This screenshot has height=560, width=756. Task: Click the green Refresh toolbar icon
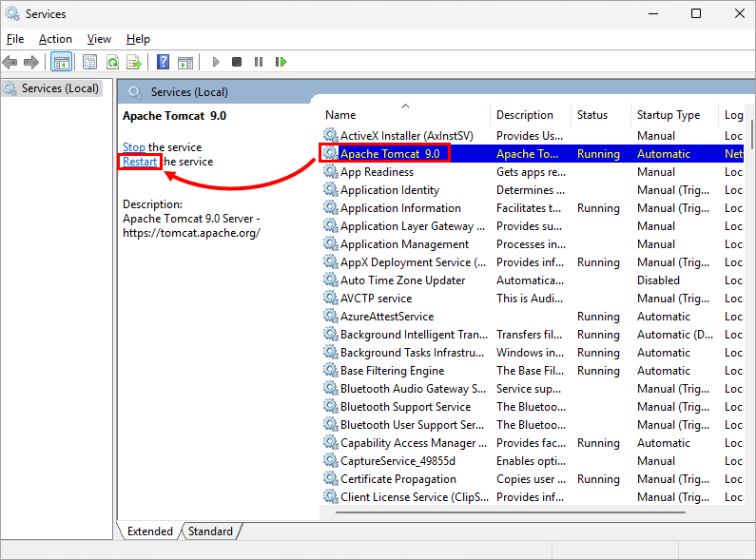[112, 62]
